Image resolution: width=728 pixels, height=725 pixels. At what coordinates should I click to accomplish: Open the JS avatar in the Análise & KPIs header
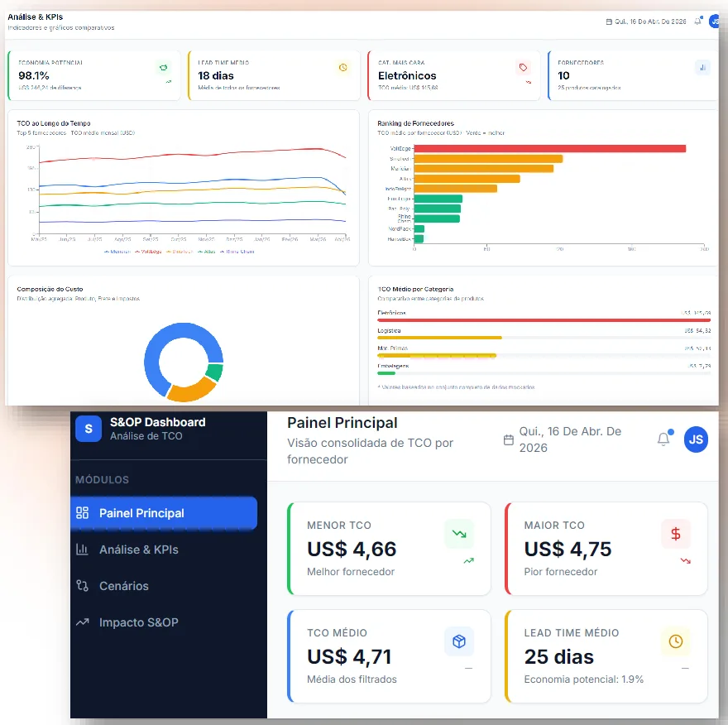click(x=715, y=22)
